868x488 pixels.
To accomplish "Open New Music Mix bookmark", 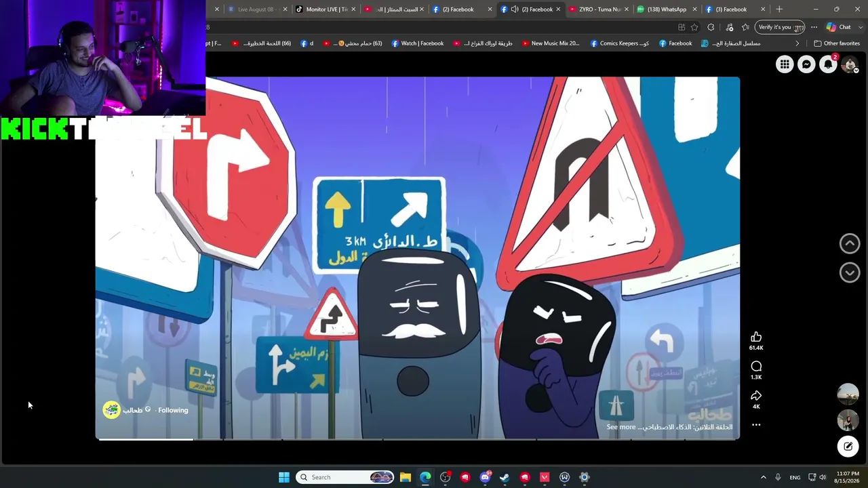I will coord(550,43).
